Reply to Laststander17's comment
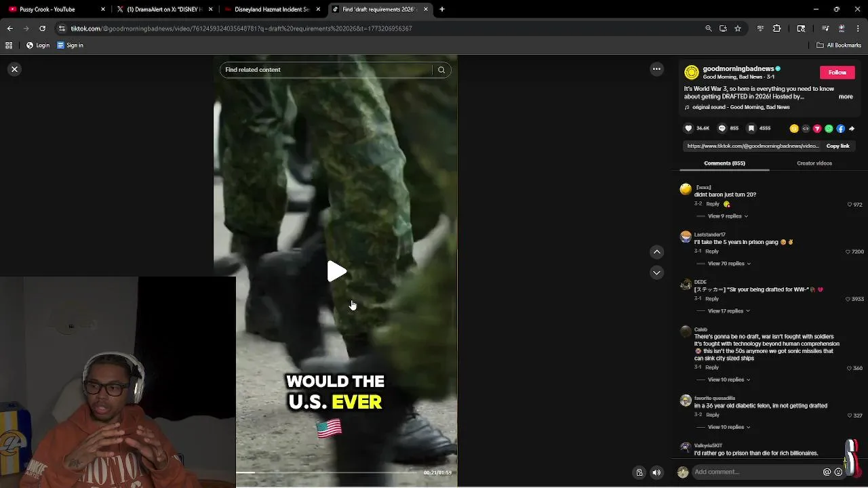The width and height of the screenshot is (868, 488). [x=712, y=251]
